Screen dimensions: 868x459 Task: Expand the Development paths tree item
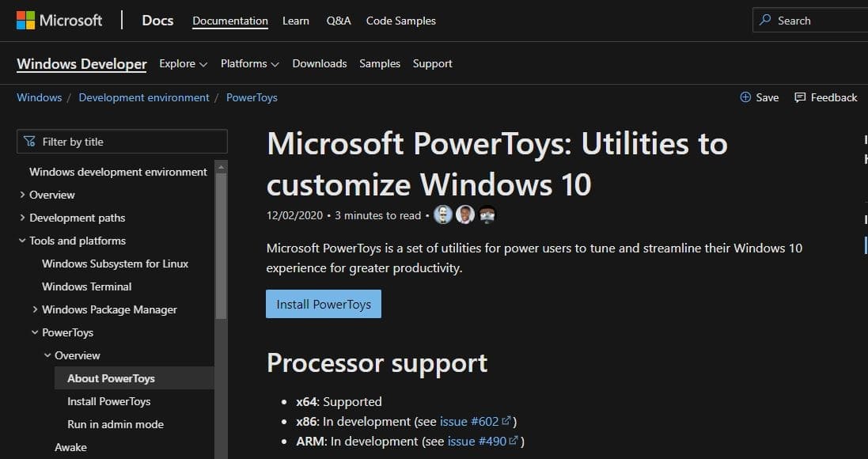tap(22, 218)
